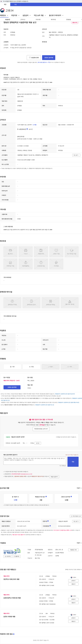The width and height of the screenshot is (82, 644).
Task: Click 요약보기 for 남정초등학교 posting
Action: (73, 599)
